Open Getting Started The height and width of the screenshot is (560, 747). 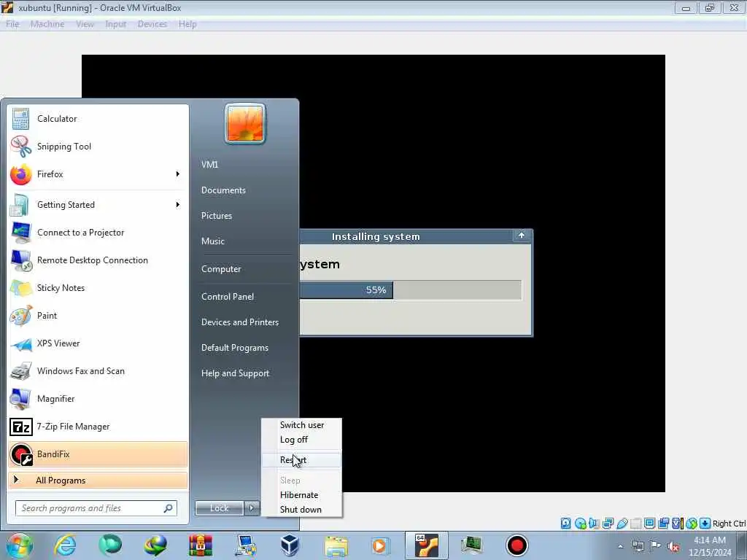click(98, 205)
